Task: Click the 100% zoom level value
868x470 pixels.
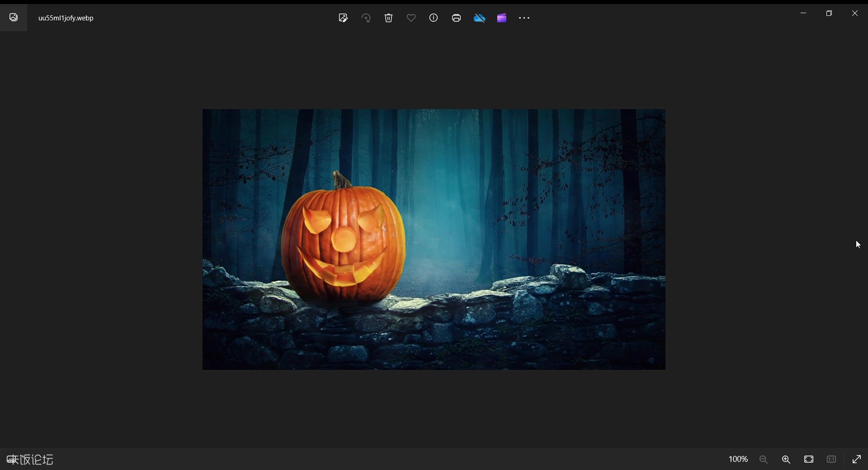Action: coord(738,459)
